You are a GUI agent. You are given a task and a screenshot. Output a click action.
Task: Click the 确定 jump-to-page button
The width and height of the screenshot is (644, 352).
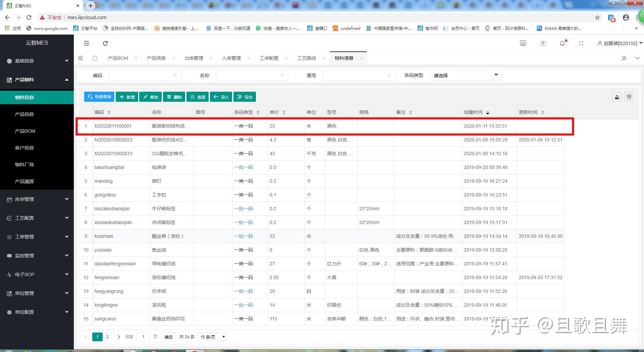point(169,337)
